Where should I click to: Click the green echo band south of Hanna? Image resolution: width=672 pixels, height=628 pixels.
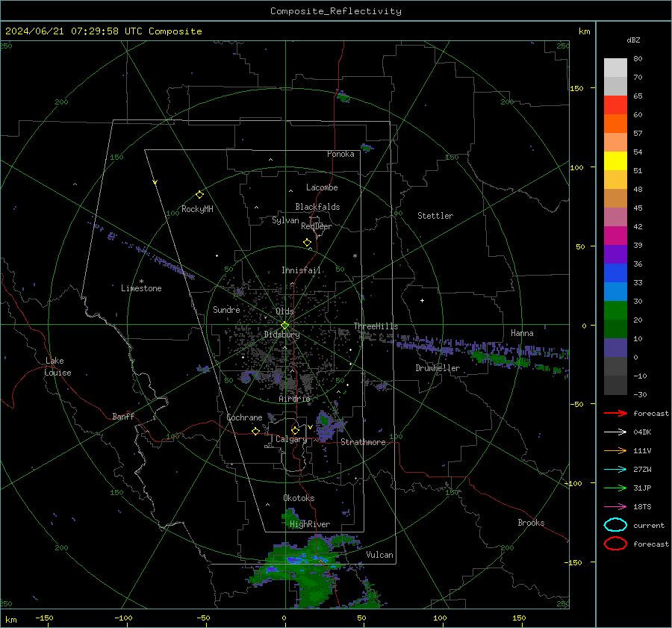(500, 358)
